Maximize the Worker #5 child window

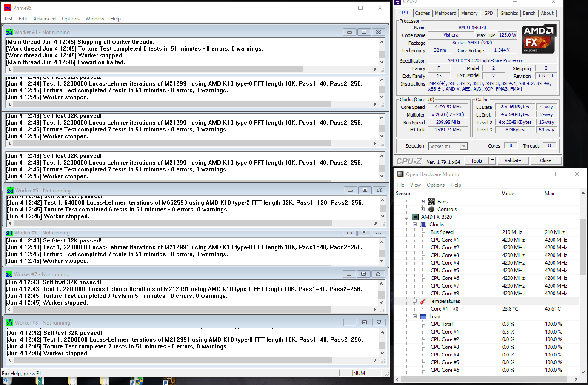click(x=365, y=190)
